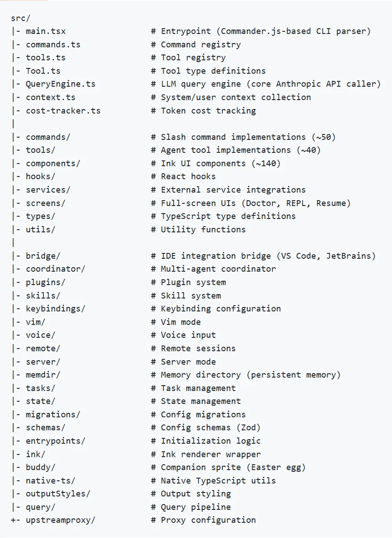This screenshot has width=392, height=538.
Task: Click the Tool.ts file name
Action: [43, 71]
